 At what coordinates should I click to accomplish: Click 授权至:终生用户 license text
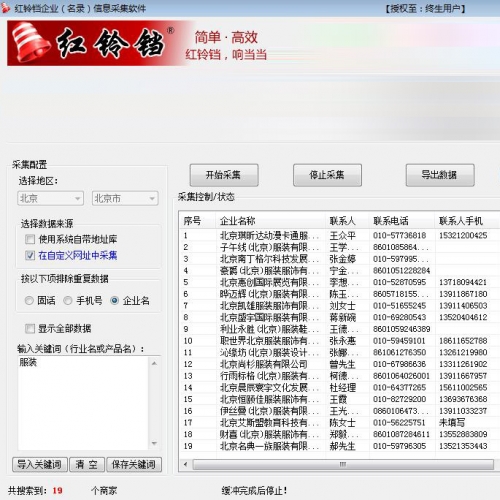tap(425, 9)
